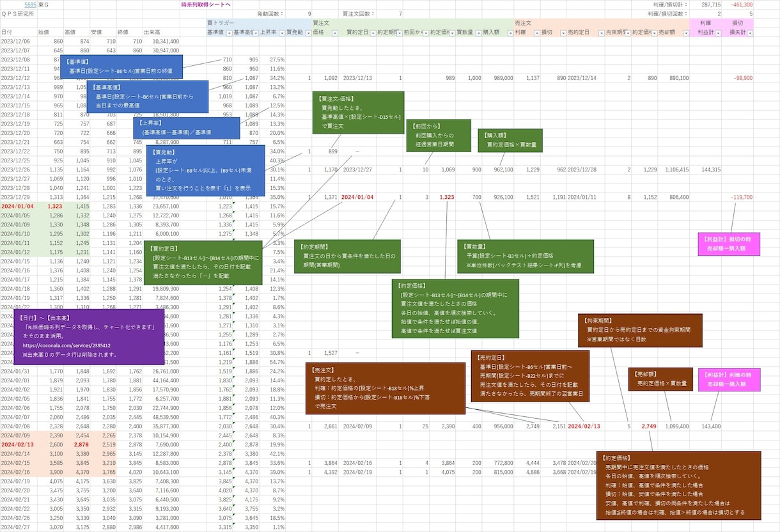Click the 買注文回数： label cell
780x532 pixels.
pyautogui.click(x=357, y=13)
